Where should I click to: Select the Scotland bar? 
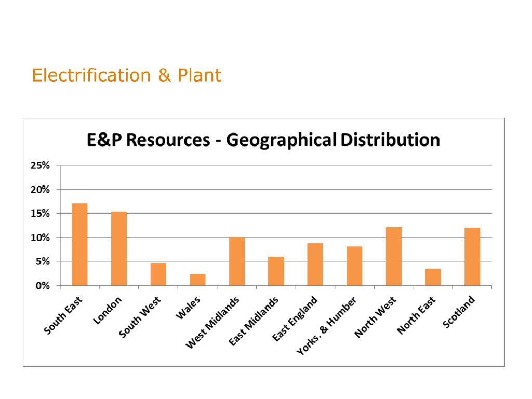pyautogui.click(x=472, y=257)
